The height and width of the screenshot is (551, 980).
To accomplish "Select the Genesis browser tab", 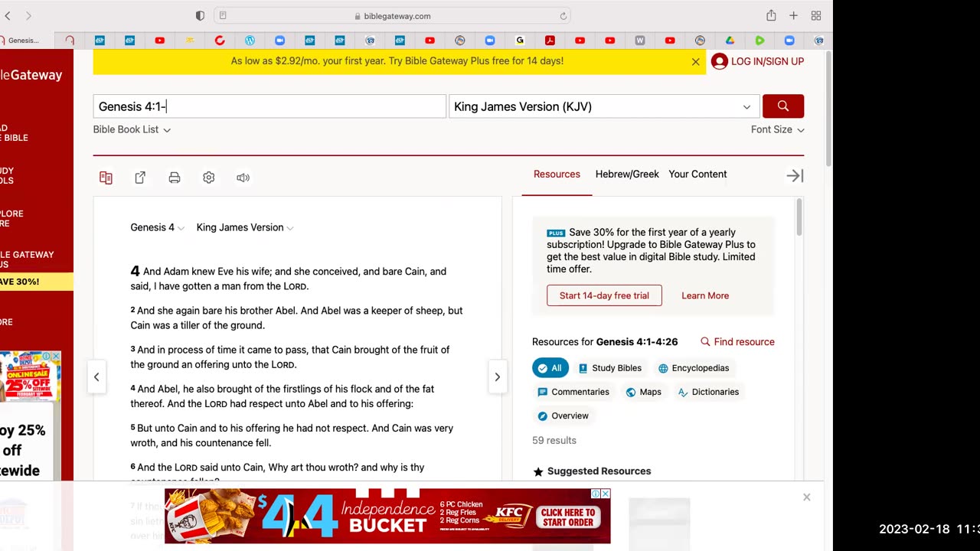I will point(21,41).
